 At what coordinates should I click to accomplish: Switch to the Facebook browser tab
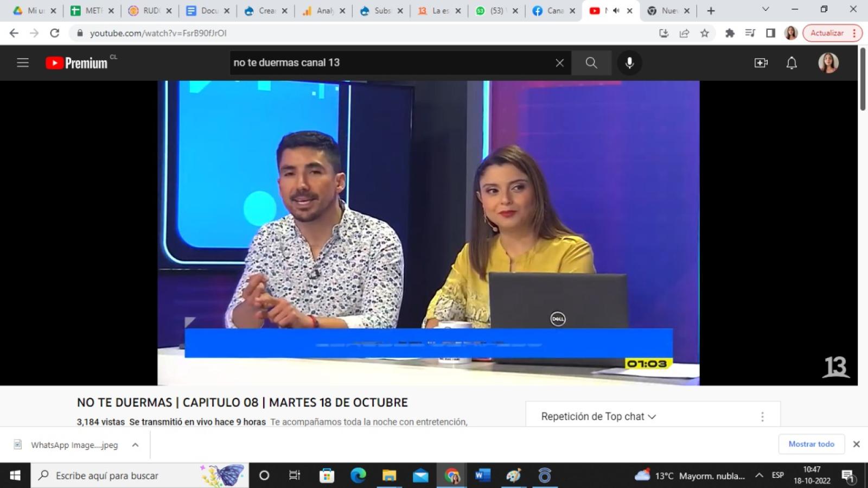553,11
